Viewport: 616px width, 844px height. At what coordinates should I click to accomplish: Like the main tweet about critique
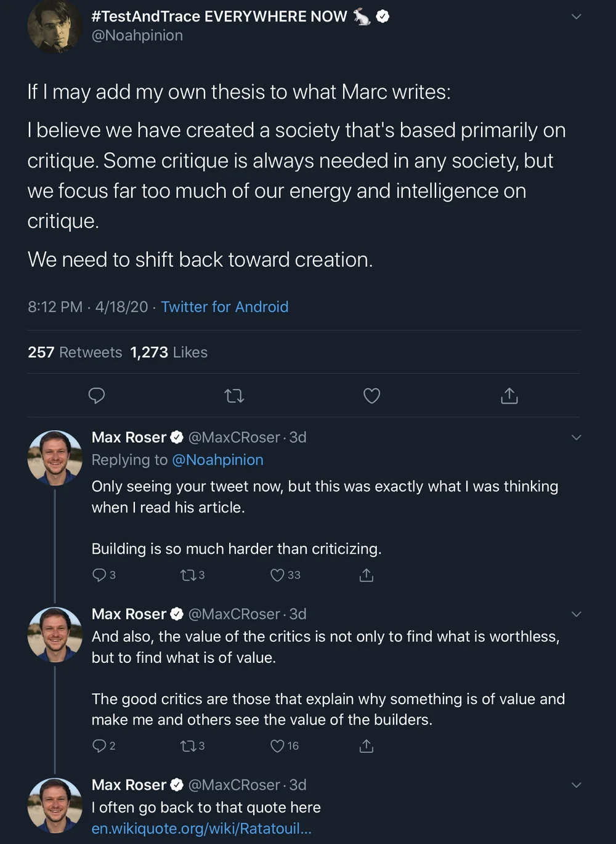coord(371,396)
